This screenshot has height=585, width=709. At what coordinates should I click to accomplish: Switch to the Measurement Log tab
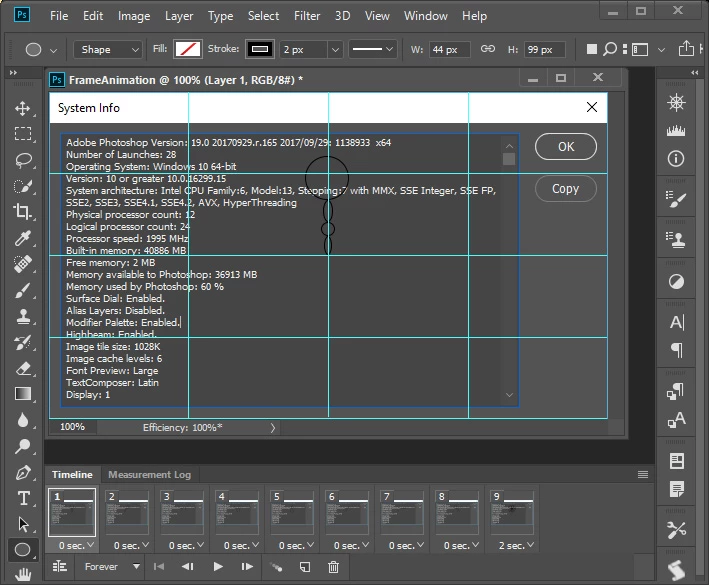click(x=150, y=475)
